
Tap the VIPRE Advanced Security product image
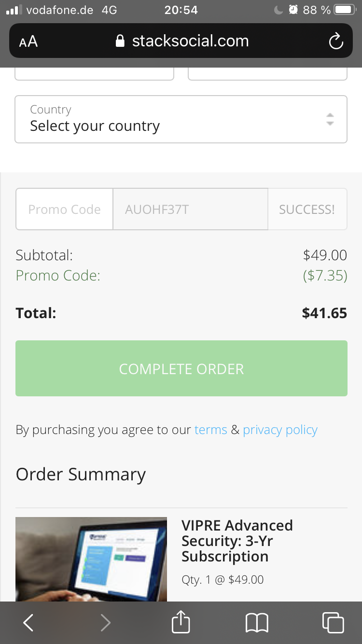[x=91, y=559]
